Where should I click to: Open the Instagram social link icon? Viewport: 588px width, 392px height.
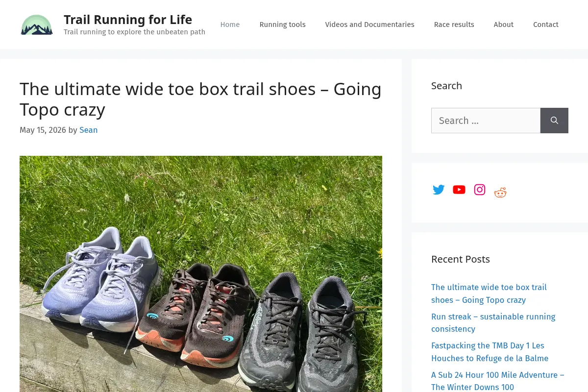click(x=480, y=190)
